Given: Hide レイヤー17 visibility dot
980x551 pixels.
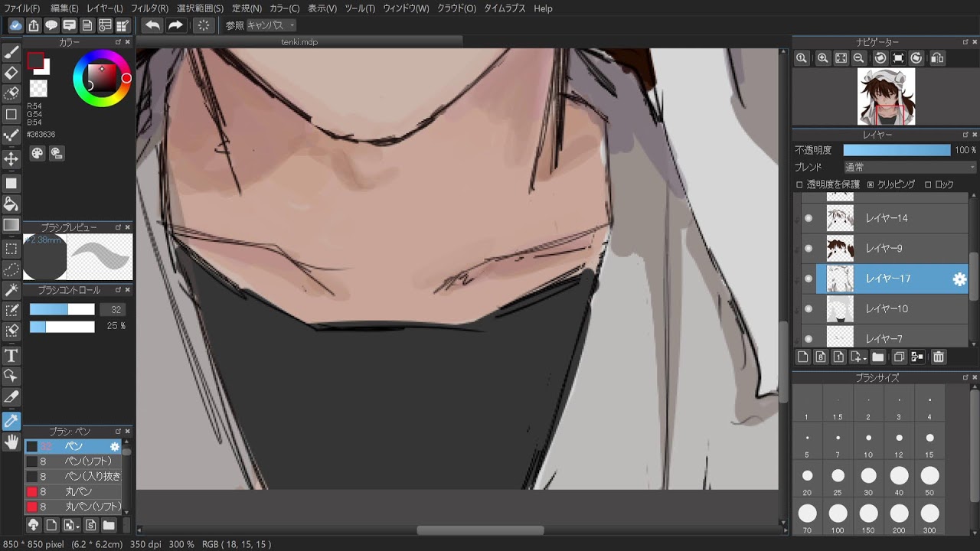Looking at the screenshot, I should click(x=808, y=279).
